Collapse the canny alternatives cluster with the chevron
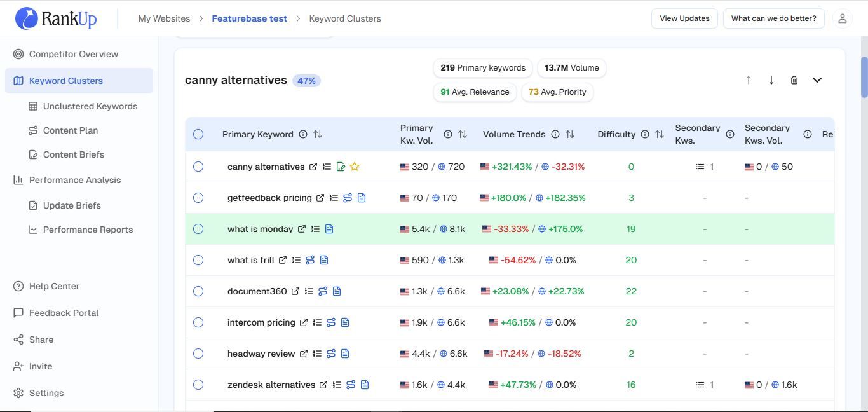This screenshot has width=868, height=412. [x=817, y=80]
